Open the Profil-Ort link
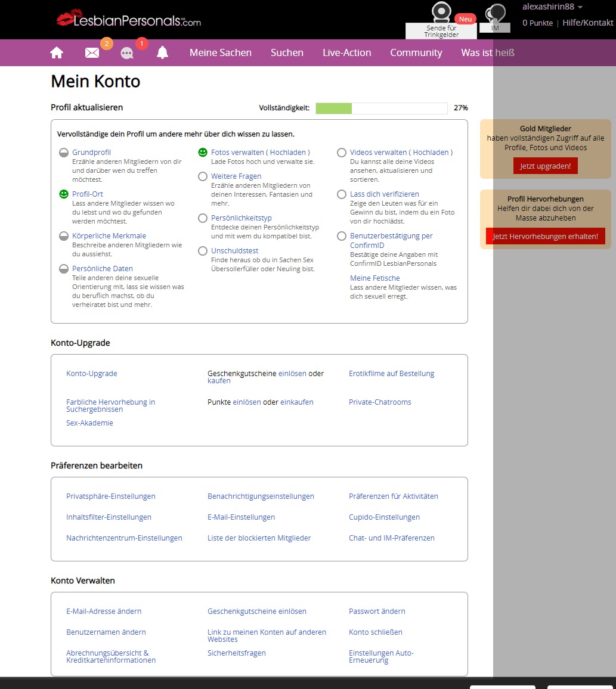616x689 pixels. click(x=88, y=194)
